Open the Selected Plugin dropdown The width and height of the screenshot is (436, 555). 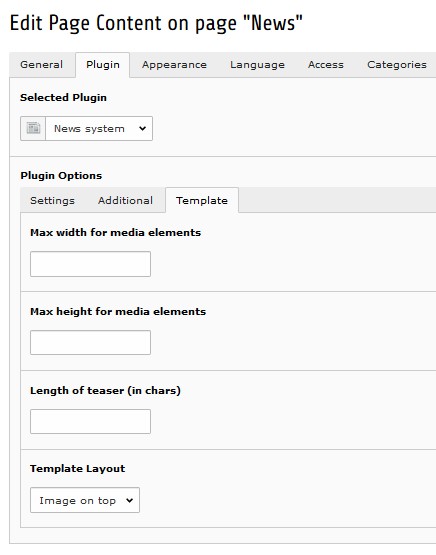tap(99, 128)
